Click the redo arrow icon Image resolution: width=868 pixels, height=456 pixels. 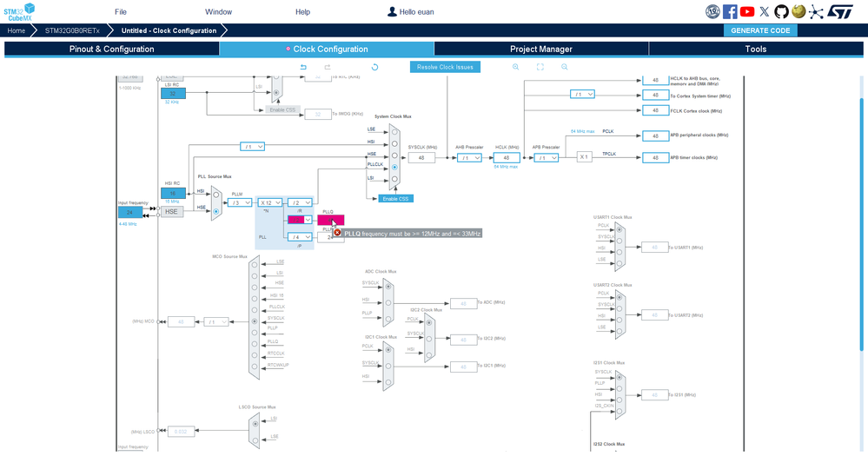(x=328, y=67)
